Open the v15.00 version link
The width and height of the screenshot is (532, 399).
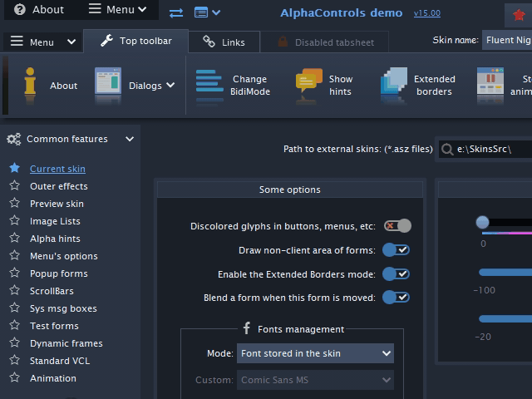pos(427,13)
